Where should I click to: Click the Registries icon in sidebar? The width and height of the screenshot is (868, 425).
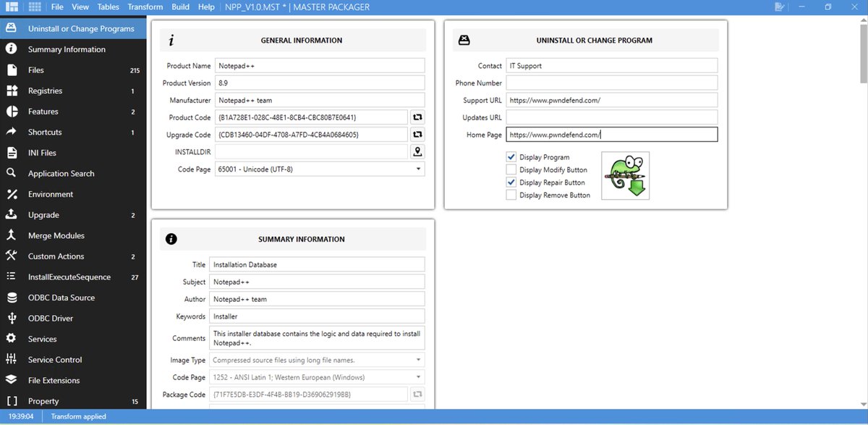tap(12, 91)
